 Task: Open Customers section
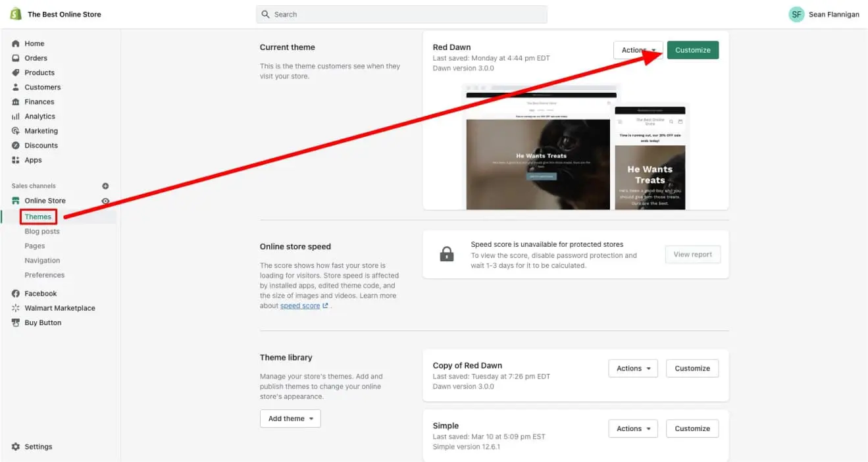click(x=43, y=87)
